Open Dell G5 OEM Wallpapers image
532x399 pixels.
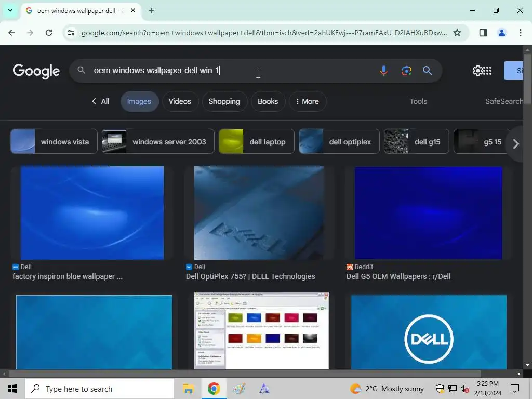(429, 213)
